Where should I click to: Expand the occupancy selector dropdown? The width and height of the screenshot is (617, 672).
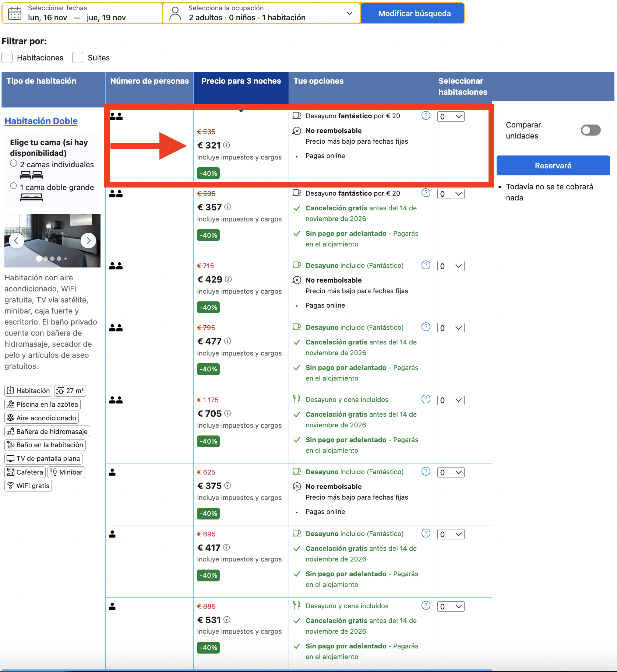click(261, 13)
